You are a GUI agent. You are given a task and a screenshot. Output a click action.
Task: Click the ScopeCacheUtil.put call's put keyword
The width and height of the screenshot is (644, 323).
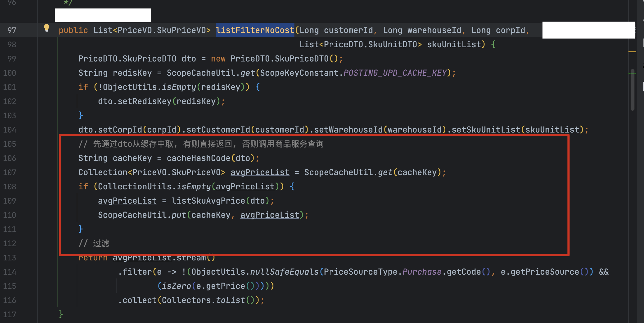click(178, 215)
